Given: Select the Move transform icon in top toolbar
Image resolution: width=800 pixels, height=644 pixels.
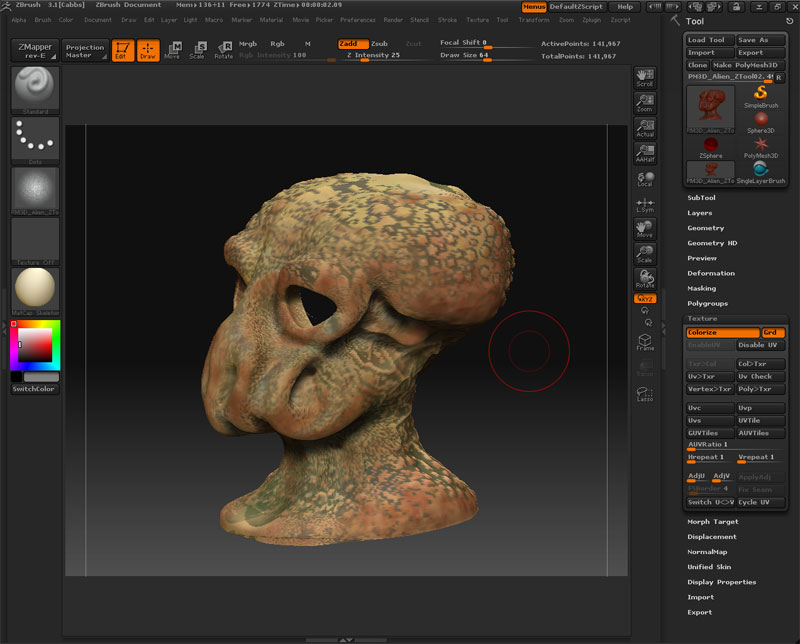Looking at the screenshot, I should point(174,49).
